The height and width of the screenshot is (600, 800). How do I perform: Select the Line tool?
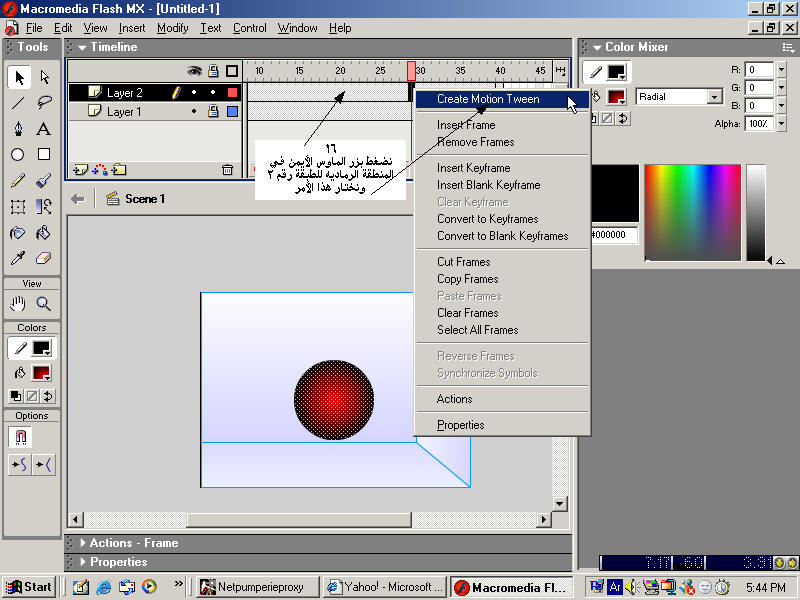tap(18, 104)
